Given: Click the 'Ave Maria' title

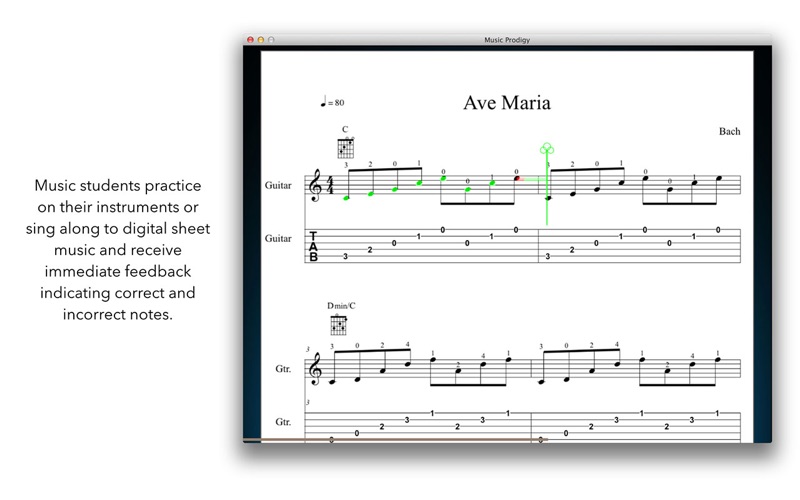Looking at the screenshot, I should pos(507,103).
